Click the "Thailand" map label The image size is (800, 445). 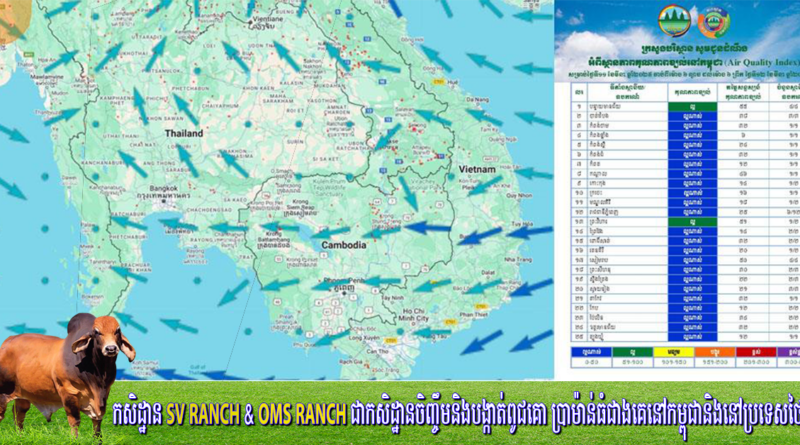point(184,133)
